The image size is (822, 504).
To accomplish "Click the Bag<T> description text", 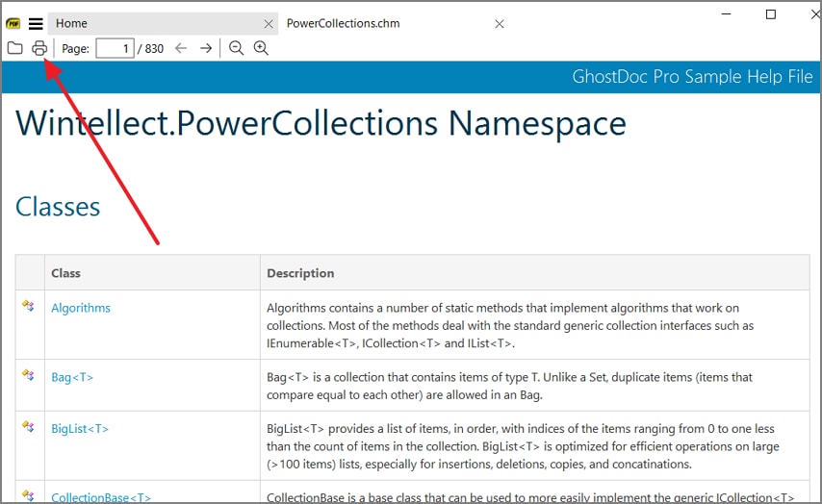I will (509, 386).
